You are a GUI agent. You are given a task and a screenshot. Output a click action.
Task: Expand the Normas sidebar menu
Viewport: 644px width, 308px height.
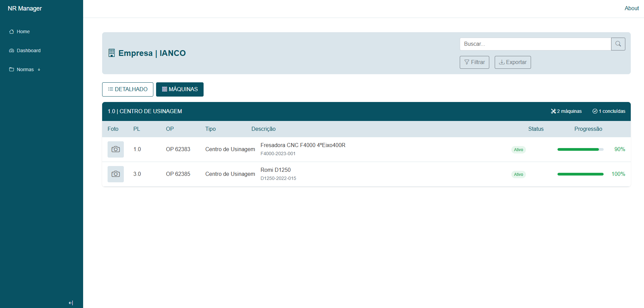(25, 69)
